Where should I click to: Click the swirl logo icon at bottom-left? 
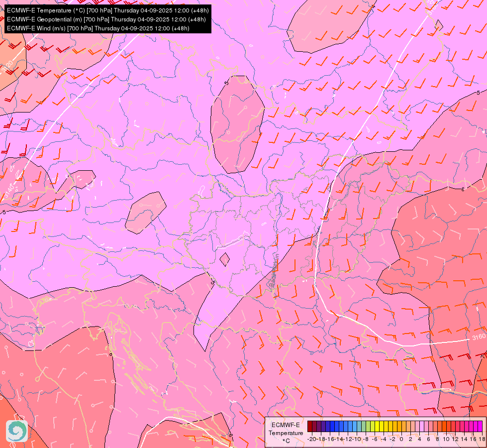17,431
